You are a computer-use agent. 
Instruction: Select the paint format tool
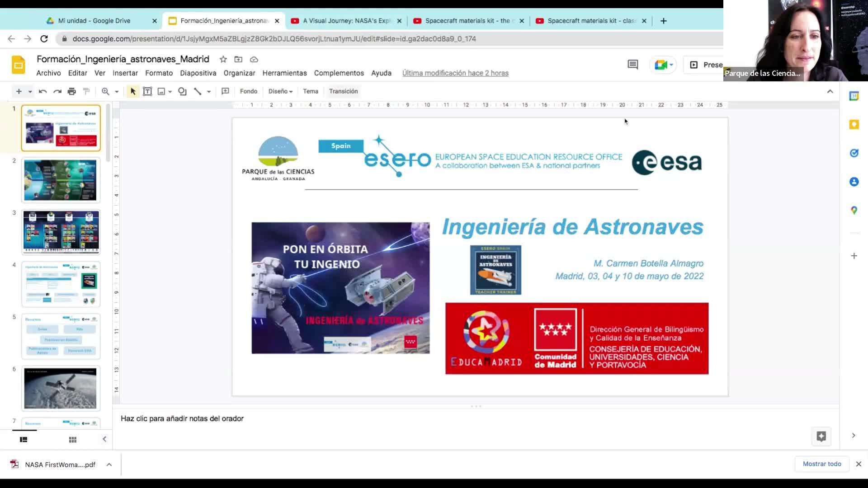tap(86, 91)
